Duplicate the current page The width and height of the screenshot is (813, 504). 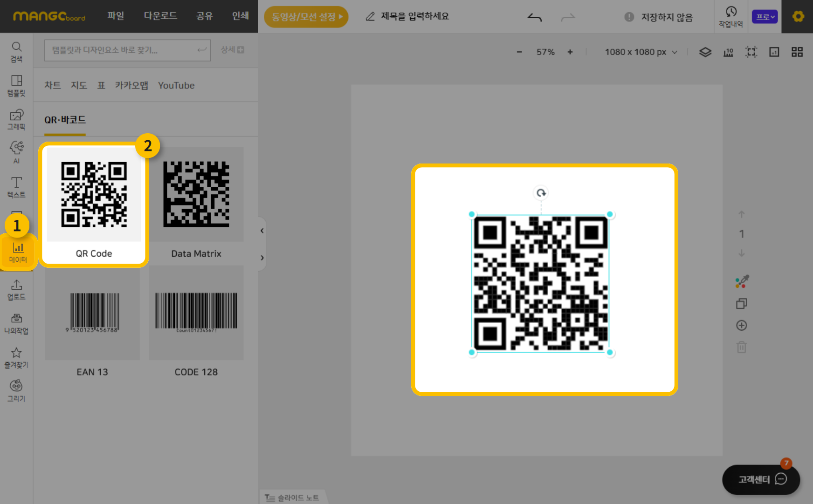point(741,304)
